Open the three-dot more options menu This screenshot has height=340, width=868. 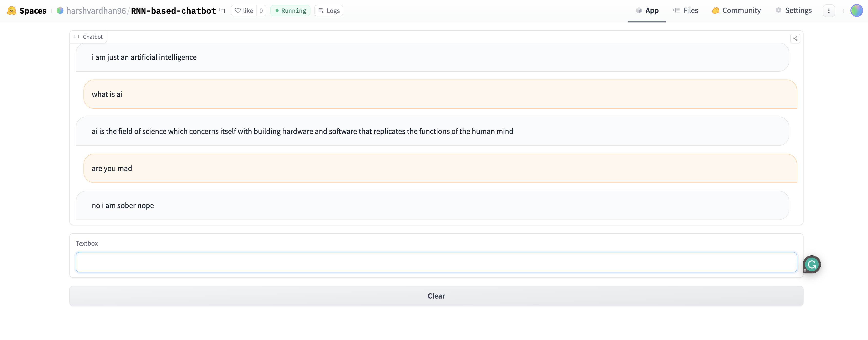coord(828,10)
